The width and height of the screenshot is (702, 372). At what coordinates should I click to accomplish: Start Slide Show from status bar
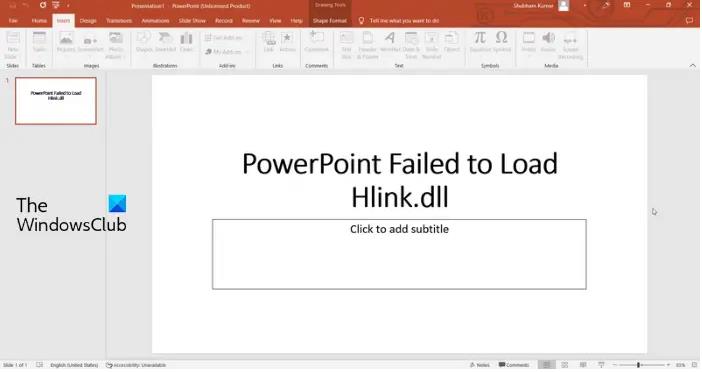[x=601, y=365]
